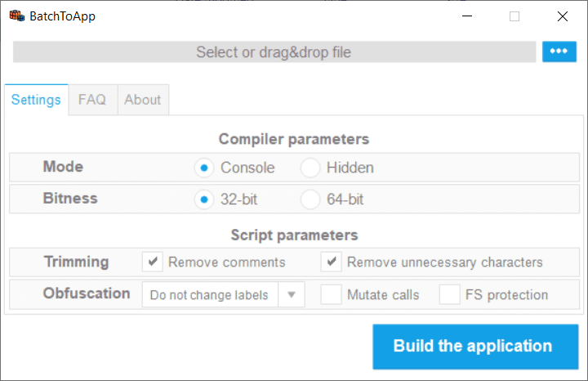Open the Obfuscation labels dropdown

click(210, 295)
